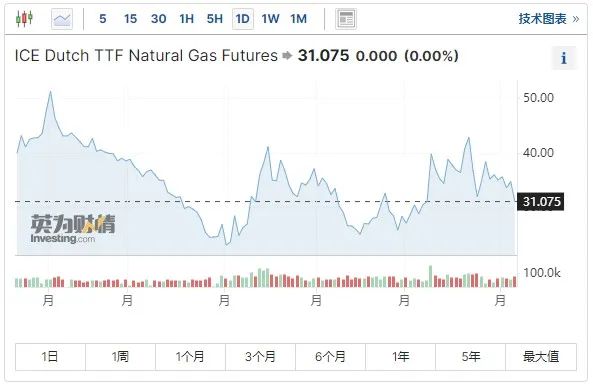Switch to candlestick chart view
The image size is (593, 387).
tap(24, 18)
